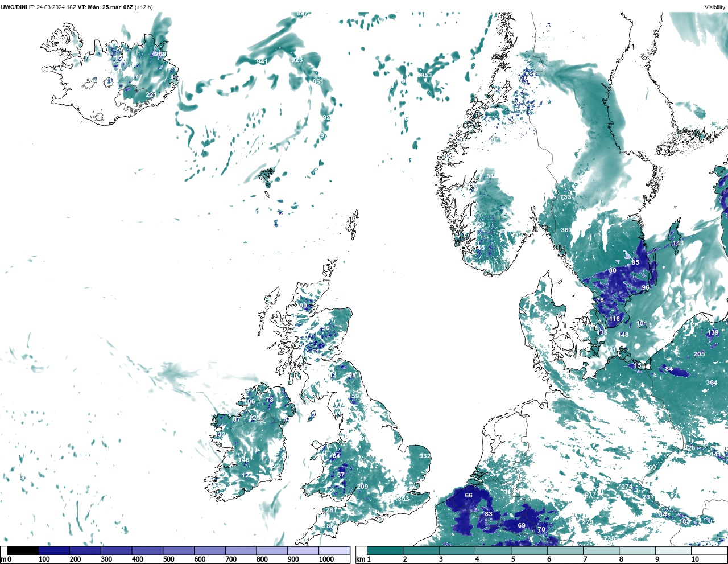
Task: Click the 'UWC/DINI' model name text
Action: [x=14, y=7]
